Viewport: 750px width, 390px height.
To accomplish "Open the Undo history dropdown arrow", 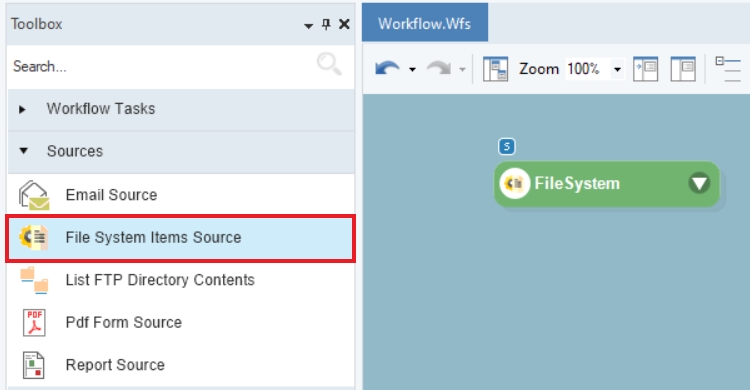I will (x=412, y=70).
